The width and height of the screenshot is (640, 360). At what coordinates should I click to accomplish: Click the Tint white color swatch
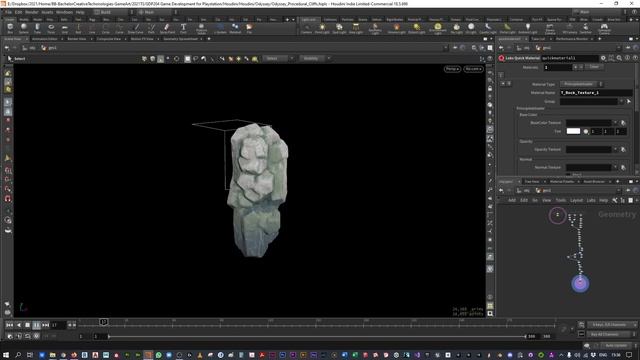pyautogui.click(x=573, y=131)
